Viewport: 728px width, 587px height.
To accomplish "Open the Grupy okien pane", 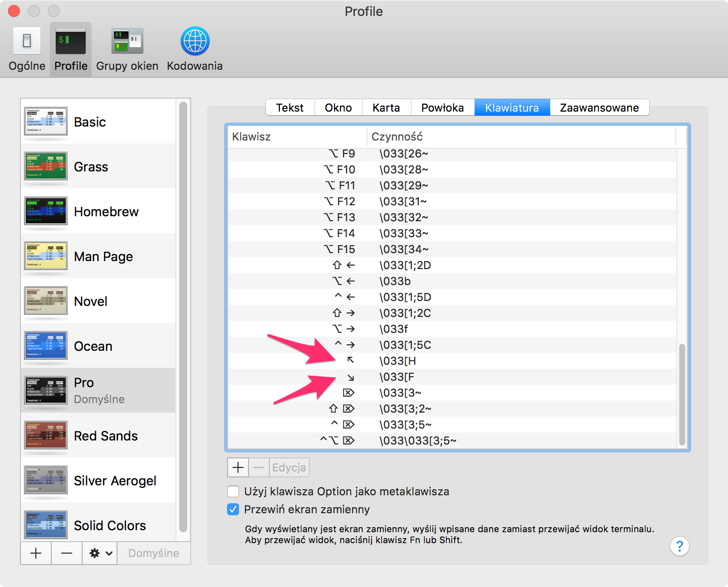I will tap(127, 49).
